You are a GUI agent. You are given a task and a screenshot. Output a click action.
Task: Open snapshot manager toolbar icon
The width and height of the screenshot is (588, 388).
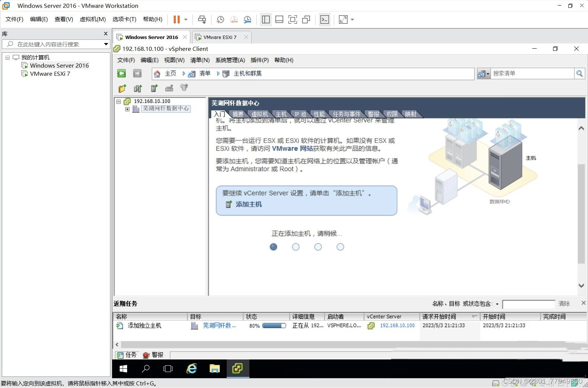pos(247,19)
